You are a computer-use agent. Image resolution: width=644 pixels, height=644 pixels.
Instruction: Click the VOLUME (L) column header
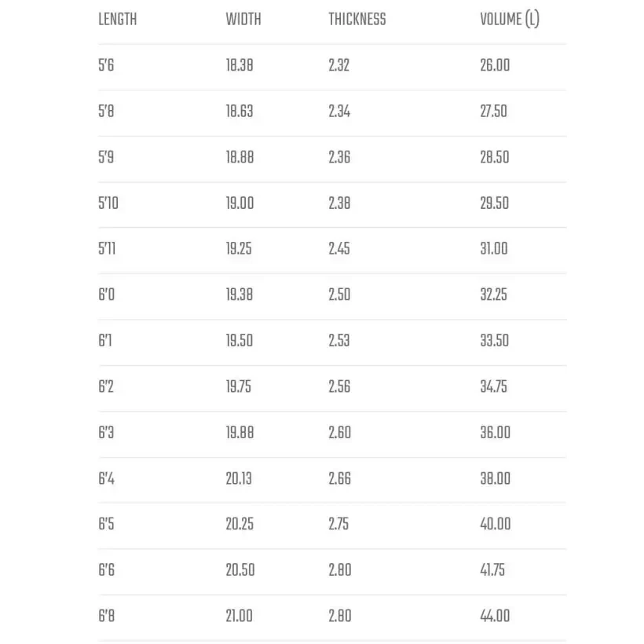(x=509, y=20)
